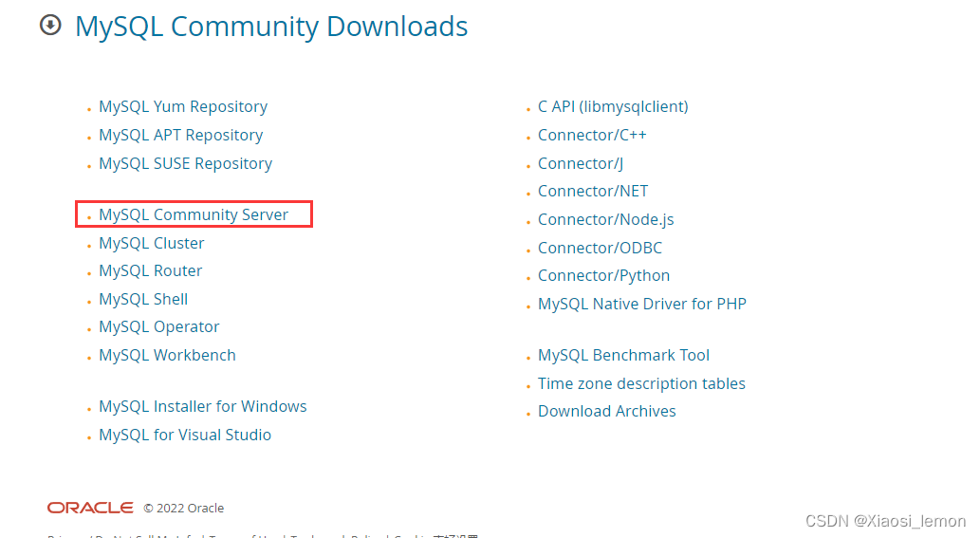Open the Connector/NET link
Viewport: 980px width, 538px height.
click(593, 192)
